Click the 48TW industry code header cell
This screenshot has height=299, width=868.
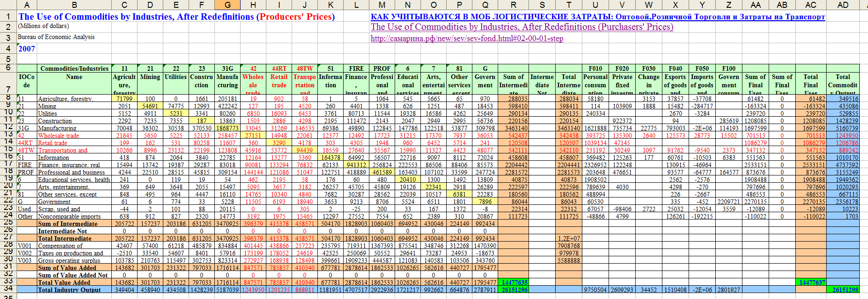point(305,68)
